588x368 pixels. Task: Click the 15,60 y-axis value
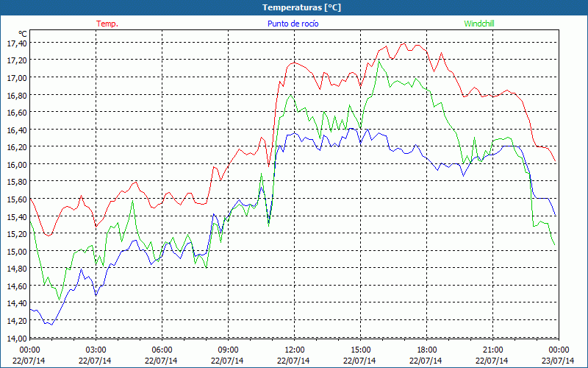[x=17, y=199]
